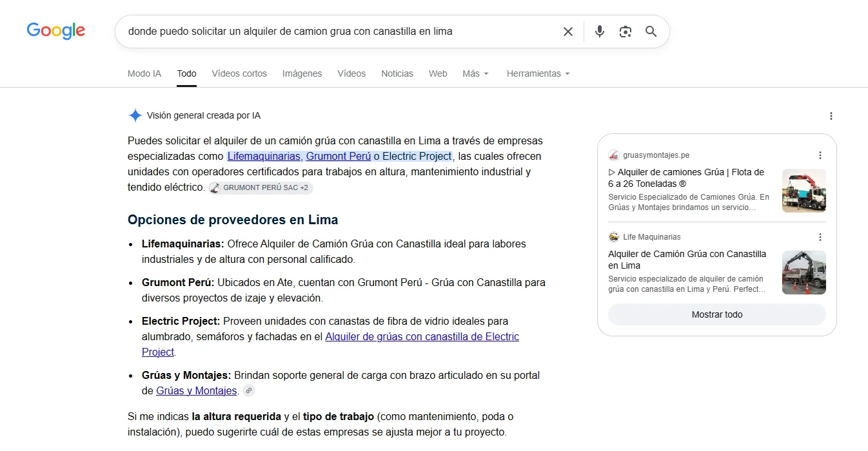
Task: Click bold text 'la altura requerida'
Action: click(237, 416)
